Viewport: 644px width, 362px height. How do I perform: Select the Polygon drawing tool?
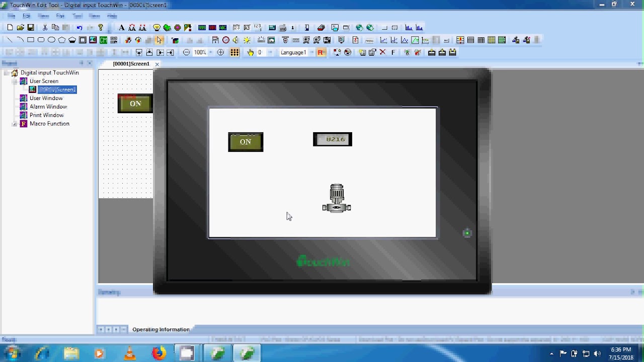[x=62, y=40]
